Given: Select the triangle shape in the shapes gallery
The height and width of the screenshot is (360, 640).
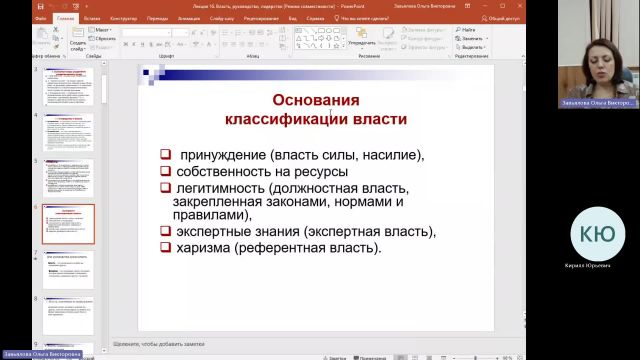Looking at the screenshot, I should (x=299, y=38).
